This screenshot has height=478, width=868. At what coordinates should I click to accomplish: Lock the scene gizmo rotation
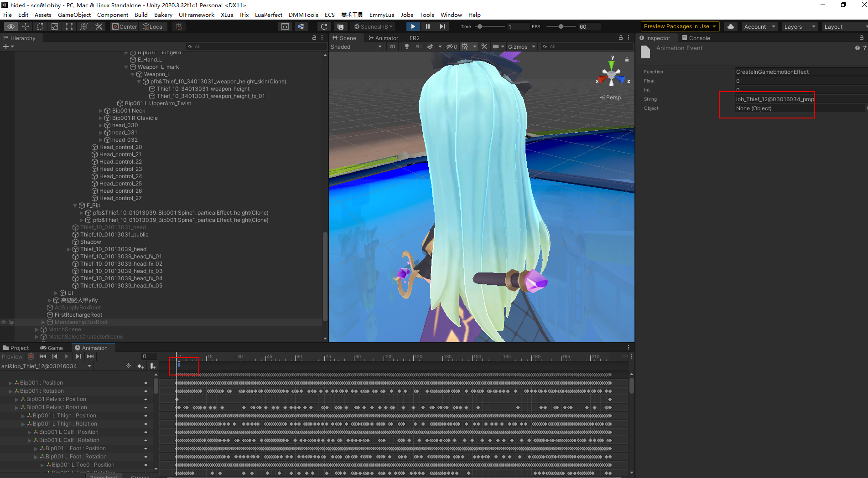coord(627,59)
